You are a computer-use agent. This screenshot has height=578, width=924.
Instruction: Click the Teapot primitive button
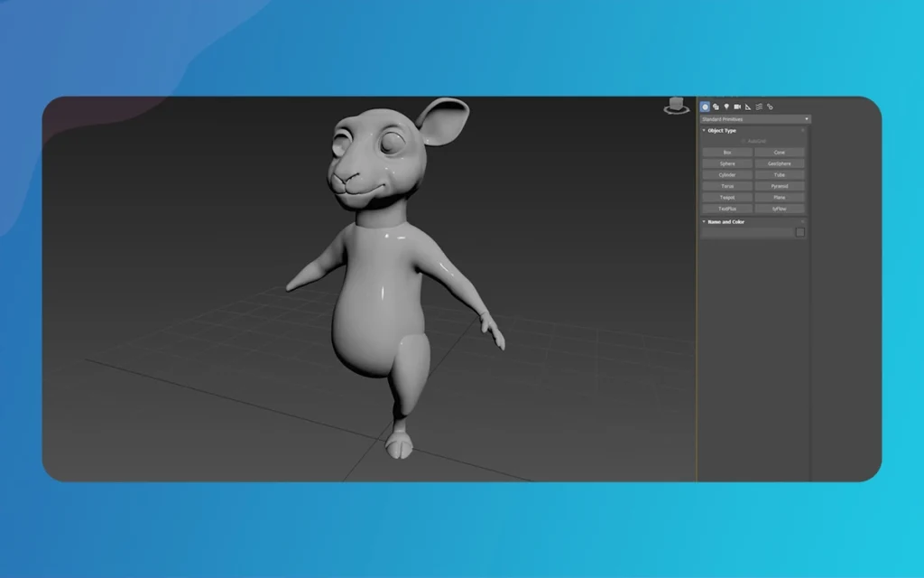click(726, 197)
